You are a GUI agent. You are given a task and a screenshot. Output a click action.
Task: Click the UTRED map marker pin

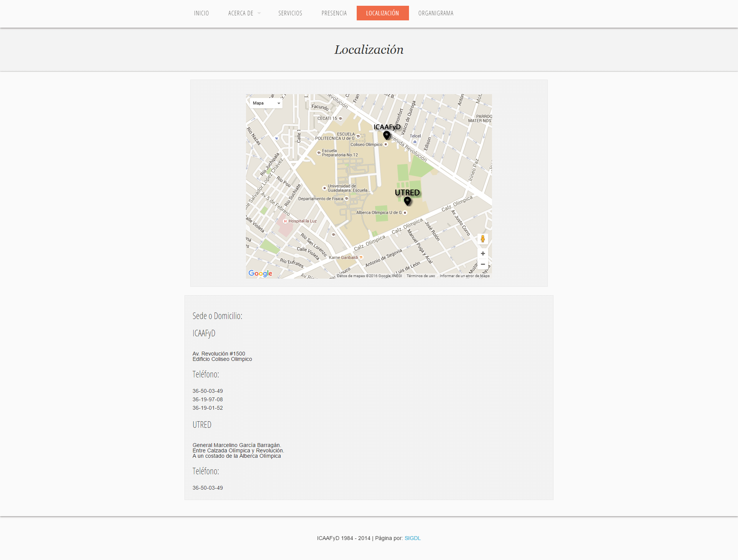(x=407, y=201)
